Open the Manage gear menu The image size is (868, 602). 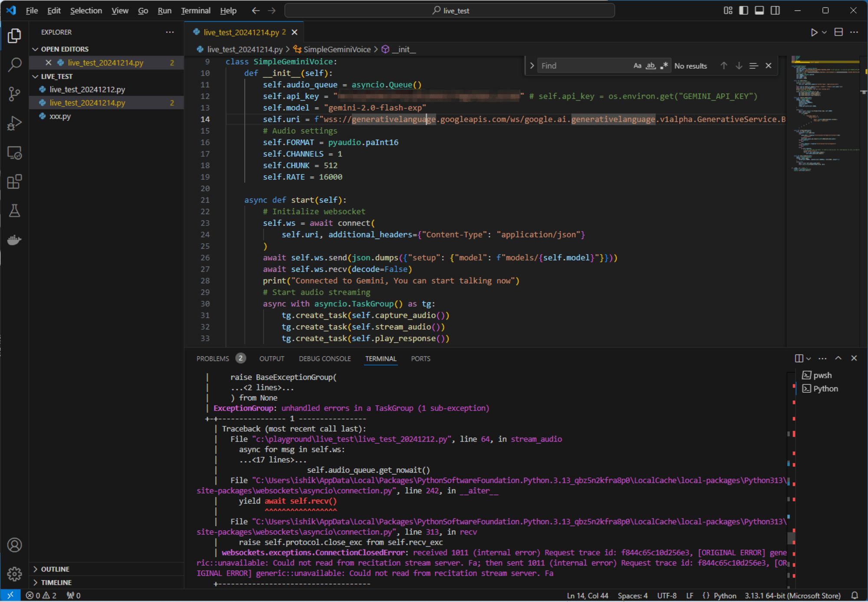click(14, 574)
